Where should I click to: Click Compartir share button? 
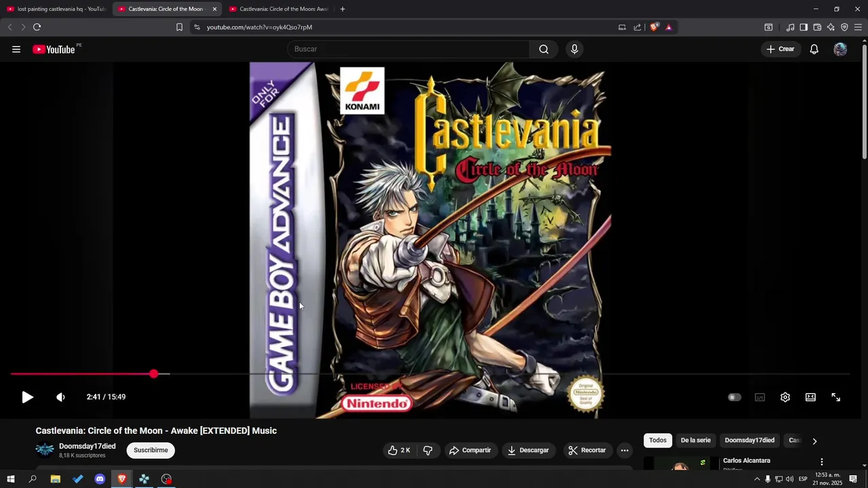point(469,450)
